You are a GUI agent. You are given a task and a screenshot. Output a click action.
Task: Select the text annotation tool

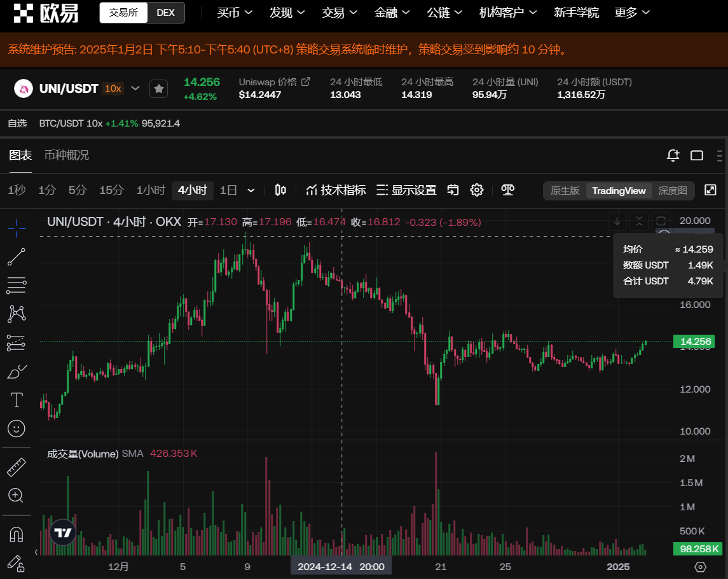tap(17, 400)
